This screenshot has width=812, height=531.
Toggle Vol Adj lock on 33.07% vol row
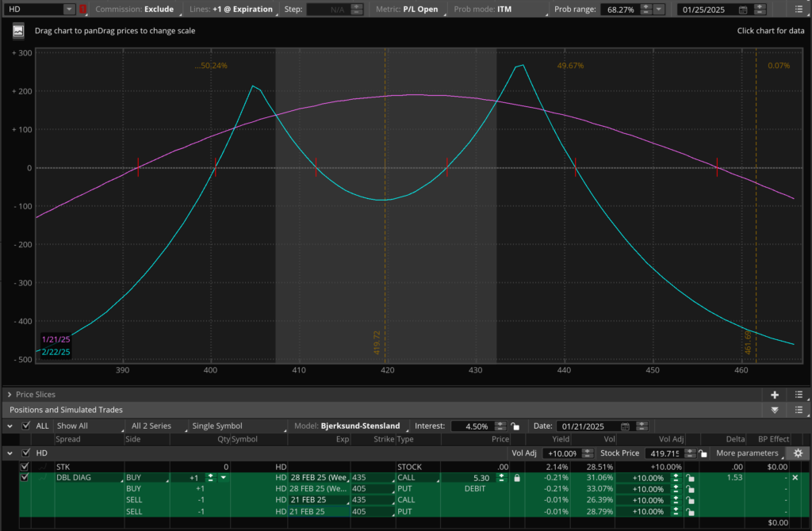(691, 489)
